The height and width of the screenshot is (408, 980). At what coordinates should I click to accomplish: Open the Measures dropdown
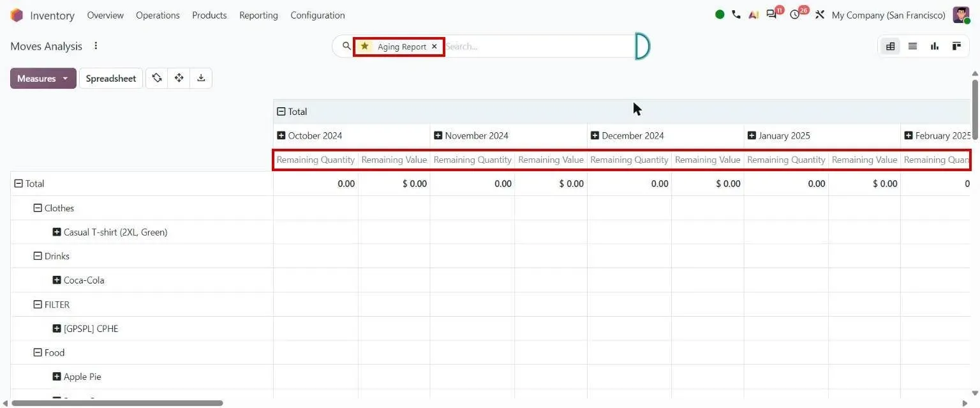[x=43, y=79]
